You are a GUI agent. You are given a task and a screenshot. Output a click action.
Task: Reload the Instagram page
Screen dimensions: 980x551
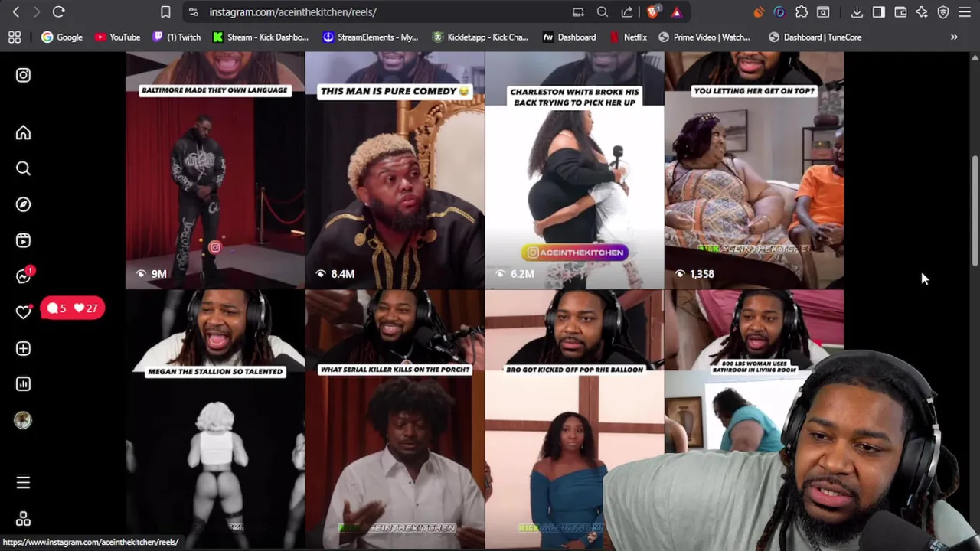[59, 12]
